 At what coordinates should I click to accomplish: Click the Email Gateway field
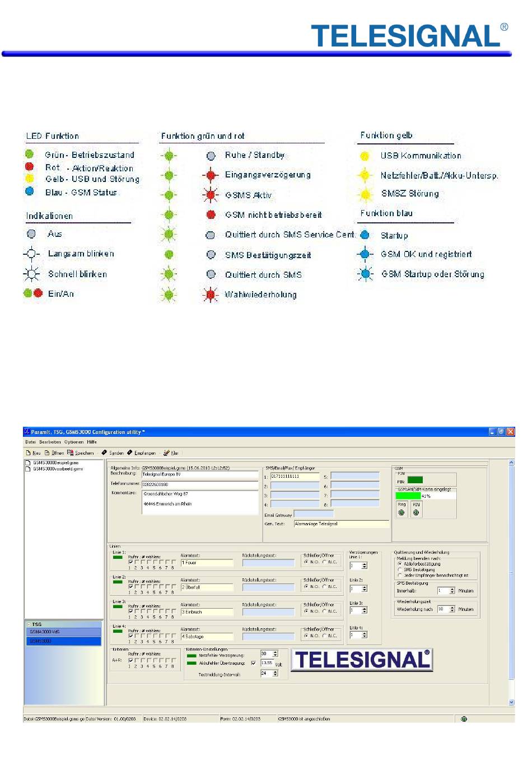pyautogui.click(x=314, y=514)
